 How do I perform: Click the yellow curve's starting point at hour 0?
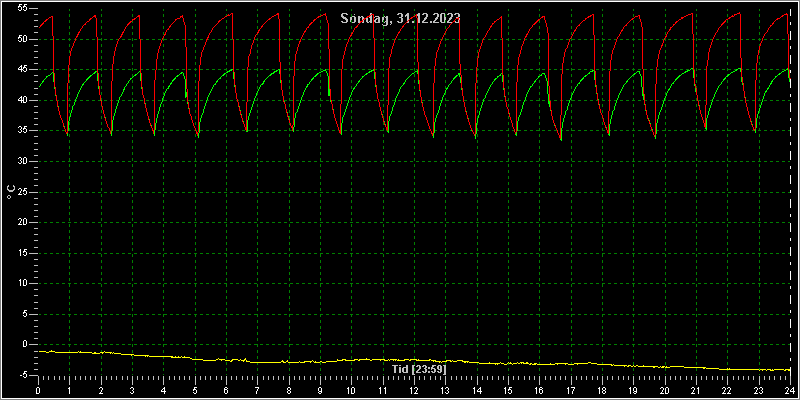coord(39,351)
